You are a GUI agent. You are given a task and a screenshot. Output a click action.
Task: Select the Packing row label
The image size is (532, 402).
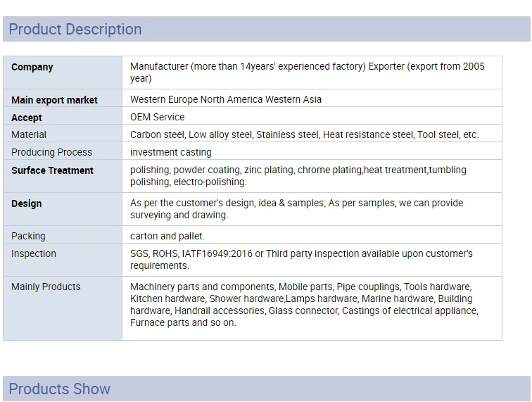click(28, 236)
